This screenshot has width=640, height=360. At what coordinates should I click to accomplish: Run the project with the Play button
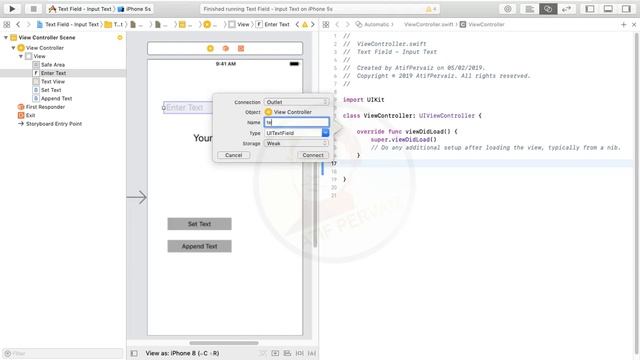[12, 9]
